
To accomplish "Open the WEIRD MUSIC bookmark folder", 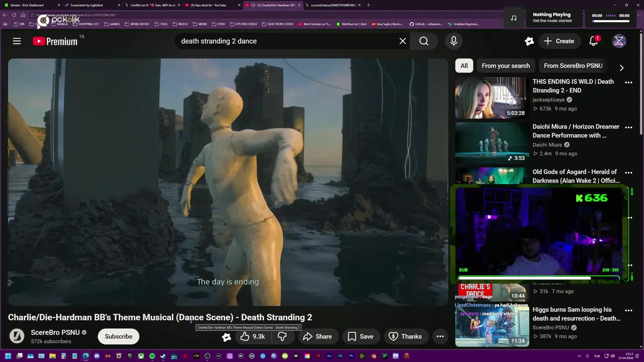I will coord(137,24).
